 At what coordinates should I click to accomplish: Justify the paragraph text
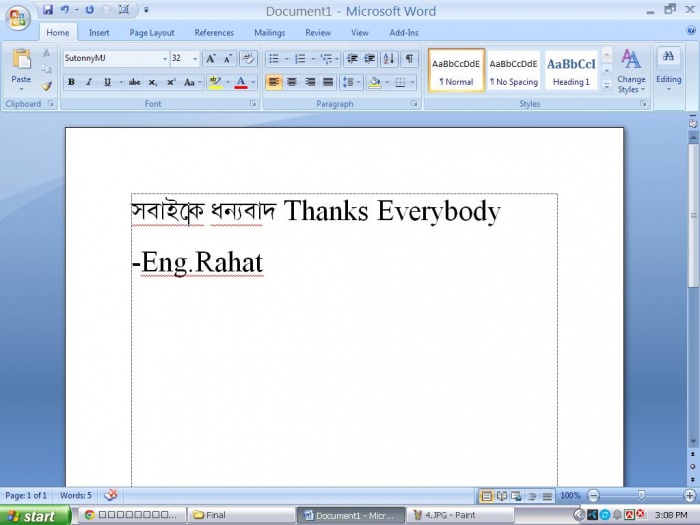coord(328,82)
